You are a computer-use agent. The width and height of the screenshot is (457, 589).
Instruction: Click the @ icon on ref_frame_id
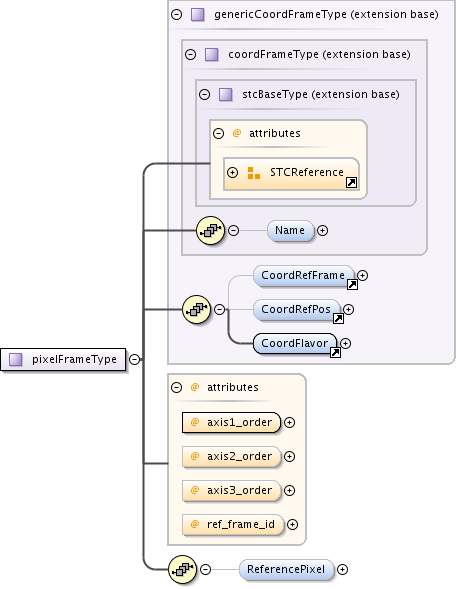(195, 524)
